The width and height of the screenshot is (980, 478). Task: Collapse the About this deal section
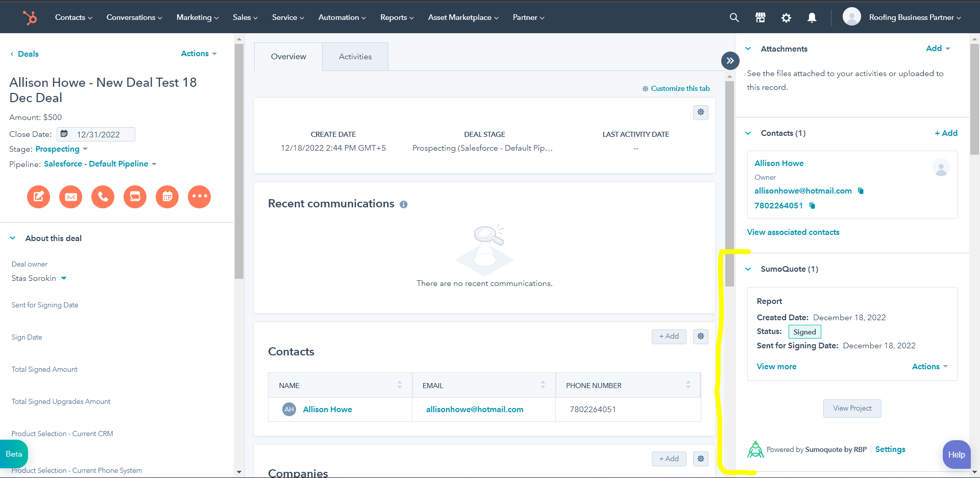13,238
